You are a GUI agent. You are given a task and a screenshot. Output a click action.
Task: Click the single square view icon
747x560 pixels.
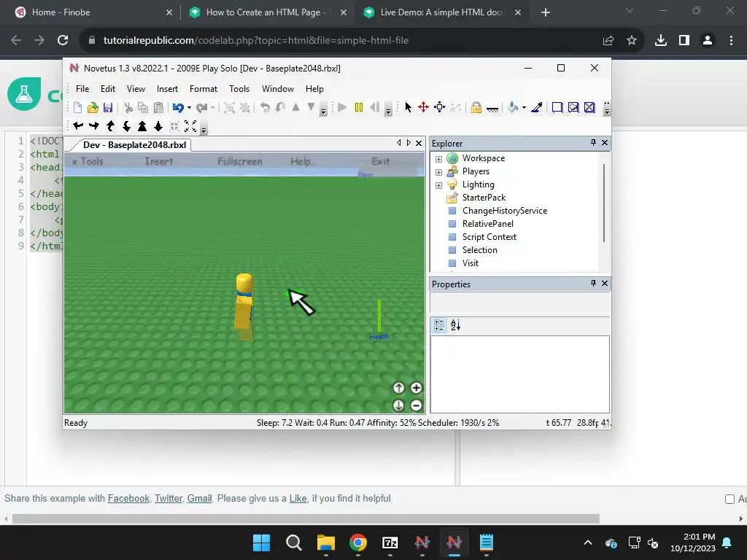[557, 108]
